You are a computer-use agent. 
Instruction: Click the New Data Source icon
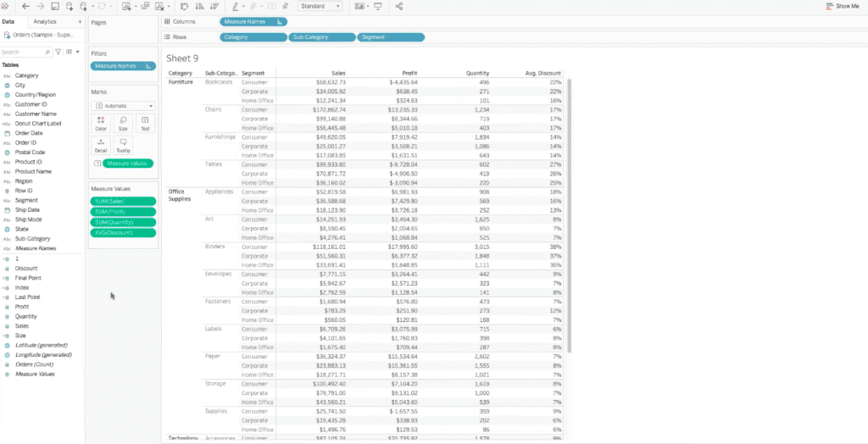tap(70, 6)
